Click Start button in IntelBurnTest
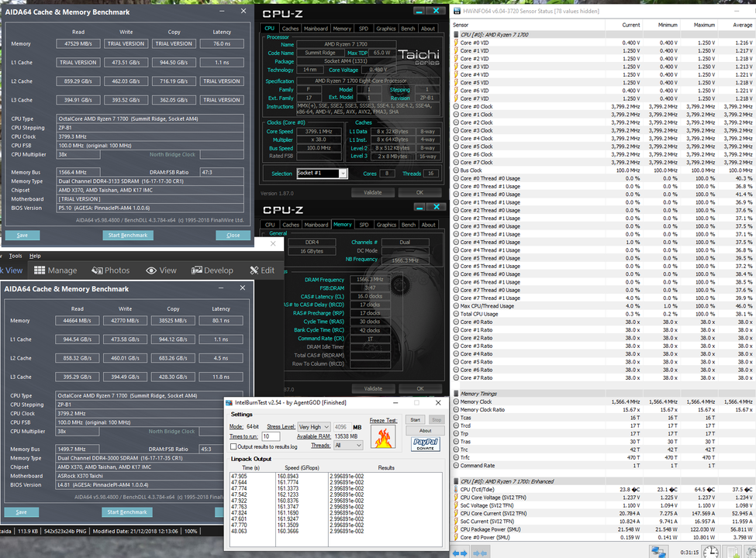This screenshot has width=756, height=558. [415, 420]
